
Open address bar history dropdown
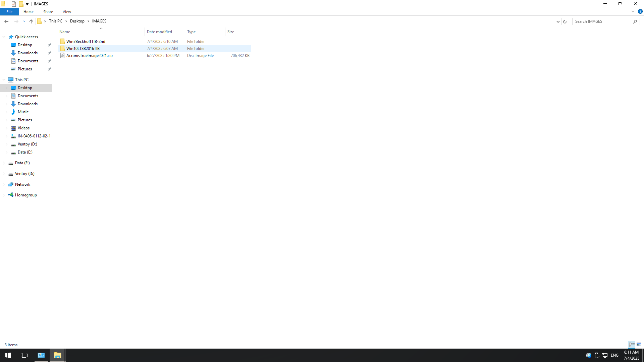tap(558, 21)
